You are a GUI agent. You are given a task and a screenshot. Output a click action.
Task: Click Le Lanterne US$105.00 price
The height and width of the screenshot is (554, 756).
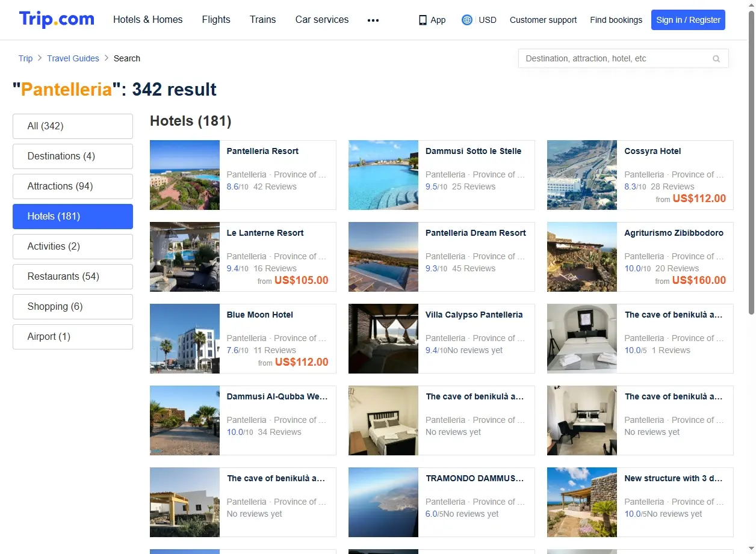302,280
